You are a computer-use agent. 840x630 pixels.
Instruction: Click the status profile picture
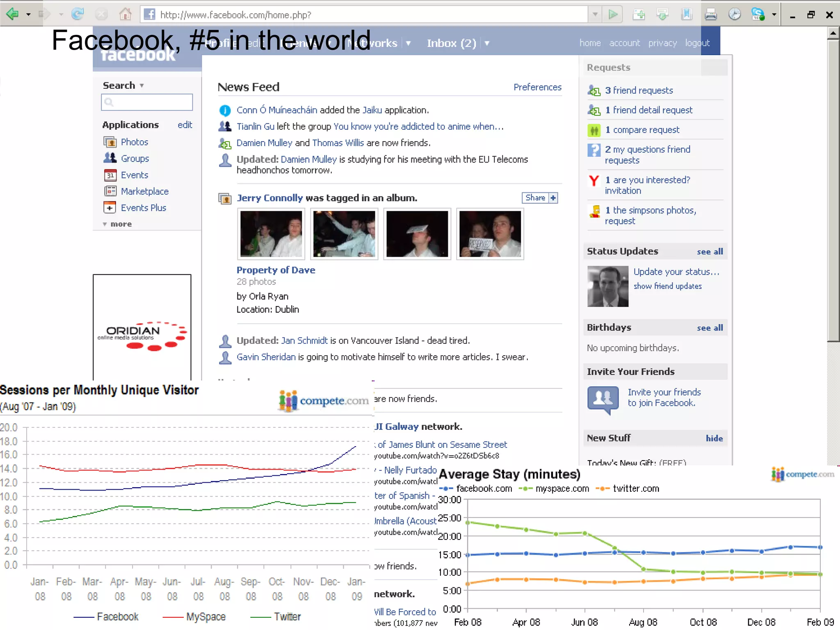607,286
